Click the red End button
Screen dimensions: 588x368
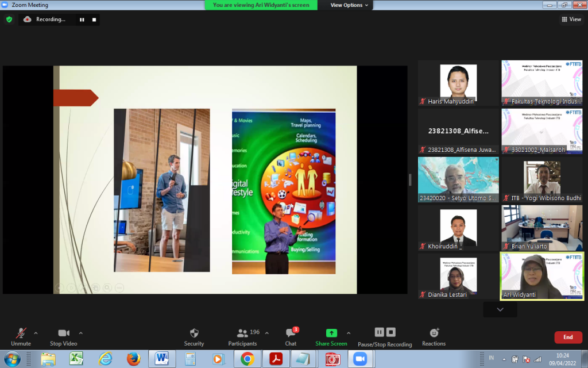click(567, 337)
